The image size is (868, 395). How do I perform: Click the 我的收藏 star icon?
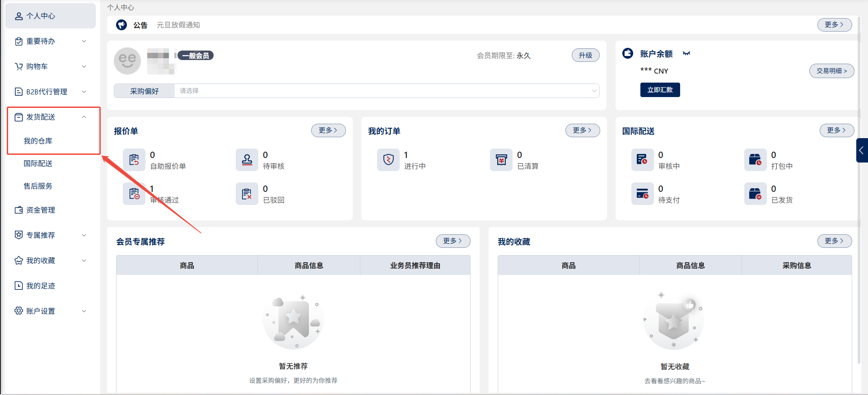19,260
